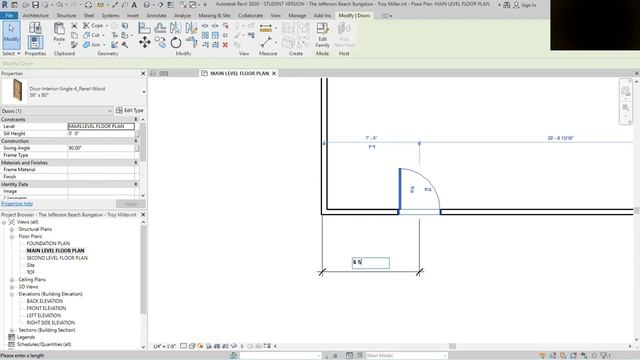Toggle Select Underlay Elements in status bar
This screenshot has width=640, height=360.
click(553, 356)
